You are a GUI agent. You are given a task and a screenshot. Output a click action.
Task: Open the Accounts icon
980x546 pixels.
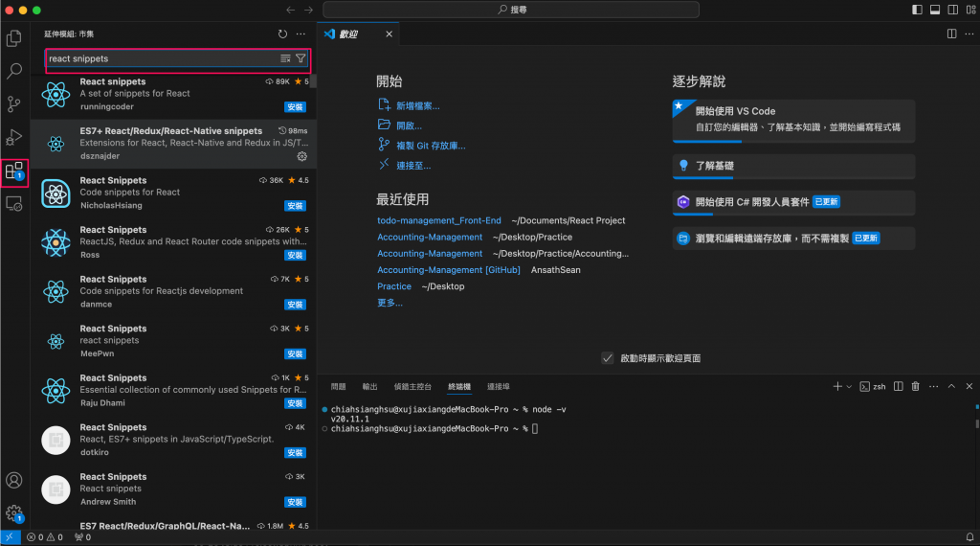pos(13,480)
